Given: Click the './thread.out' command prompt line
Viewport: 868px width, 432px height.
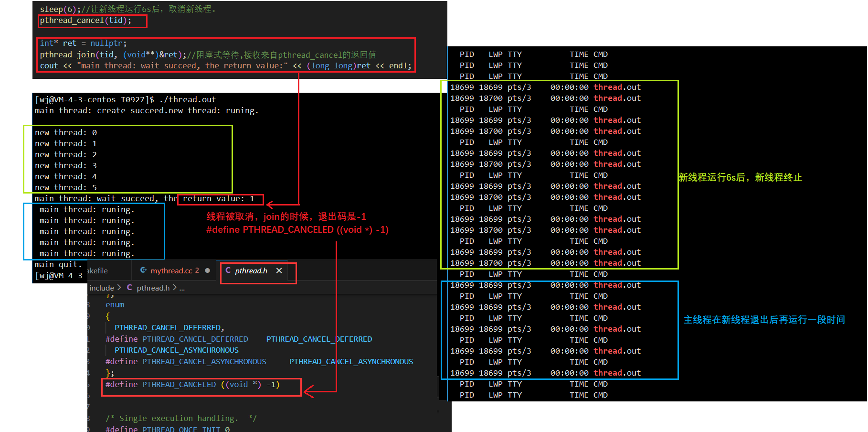Looking at the screenshot, I should [125, 99].
